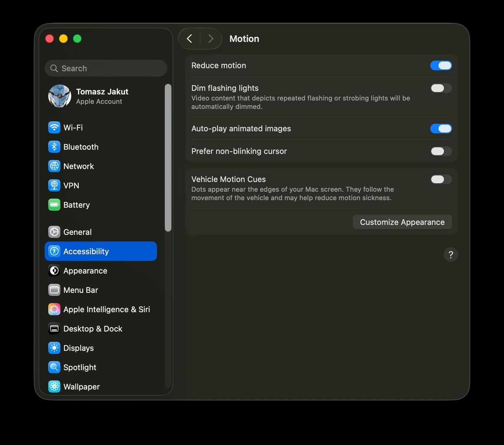Click the back chevron in the Motion header
The width and height of the screenshot is (504, 445).
coord(189,38)
